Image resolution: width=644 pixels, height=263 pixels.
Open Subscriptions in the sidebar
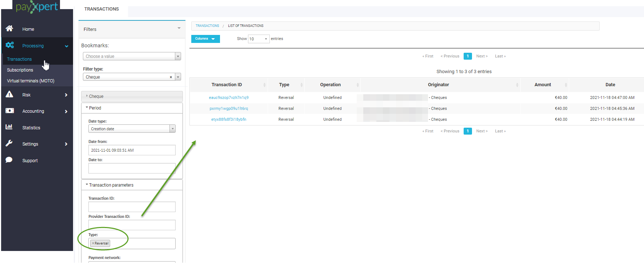coord(20,70)
